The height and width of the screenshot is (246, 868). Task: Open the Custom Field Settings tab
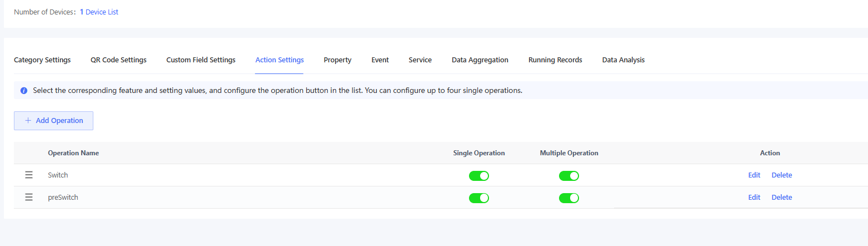pyautogui.click(x=201, y=60)
